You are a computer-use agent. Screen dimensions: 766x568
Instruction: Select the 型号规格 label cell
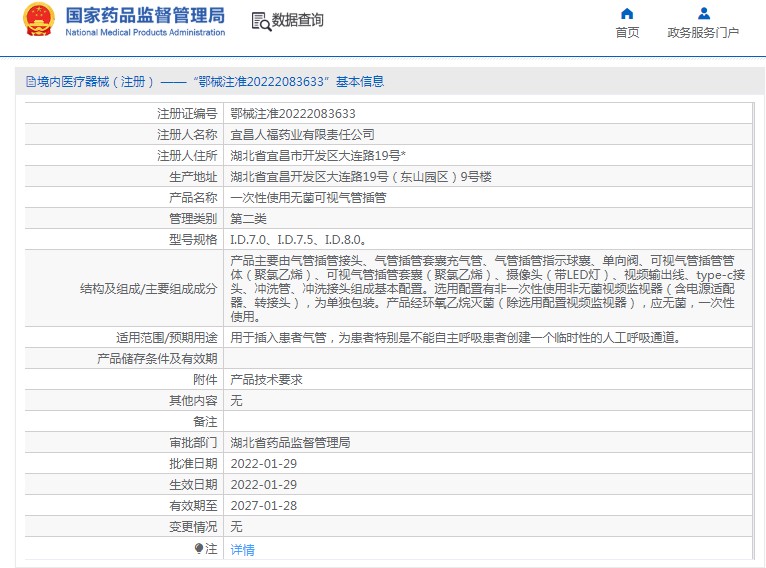pyautogui.click(x=193, y=239)
